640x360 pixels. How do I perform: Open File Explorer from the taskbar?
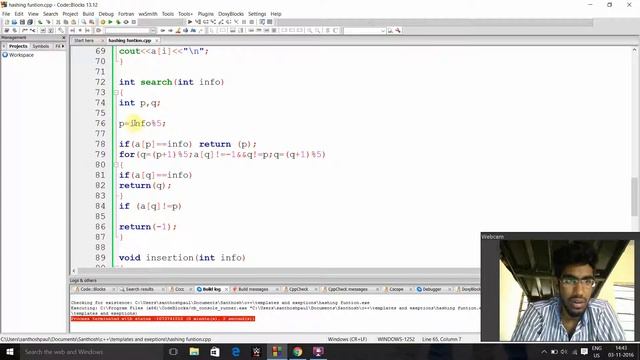[194, 351]
